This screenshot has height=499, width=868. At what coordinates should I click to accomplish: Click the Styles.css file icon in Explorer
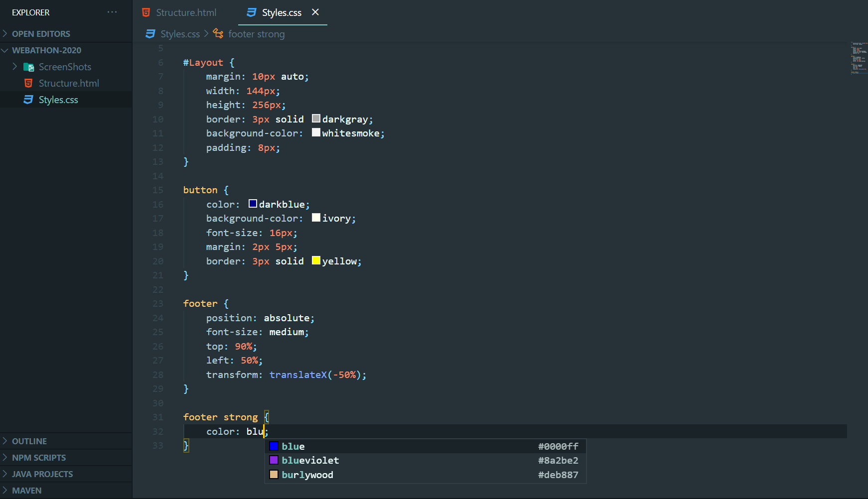28,100
